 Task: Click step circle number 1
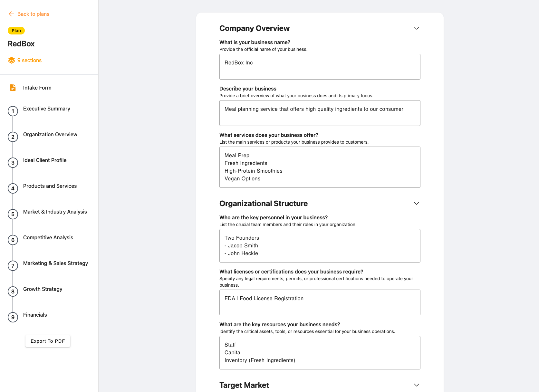pos(13,111)
